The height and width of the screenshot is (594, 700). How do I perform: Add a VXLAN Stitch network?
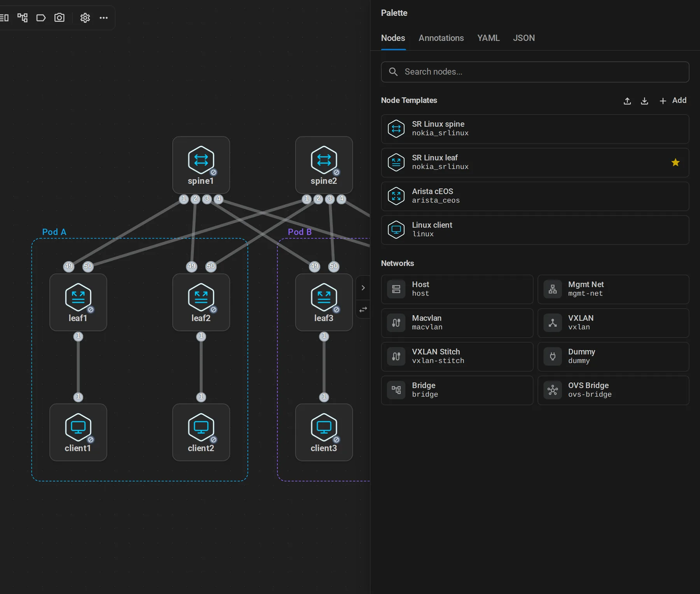[x=457, y=356]
